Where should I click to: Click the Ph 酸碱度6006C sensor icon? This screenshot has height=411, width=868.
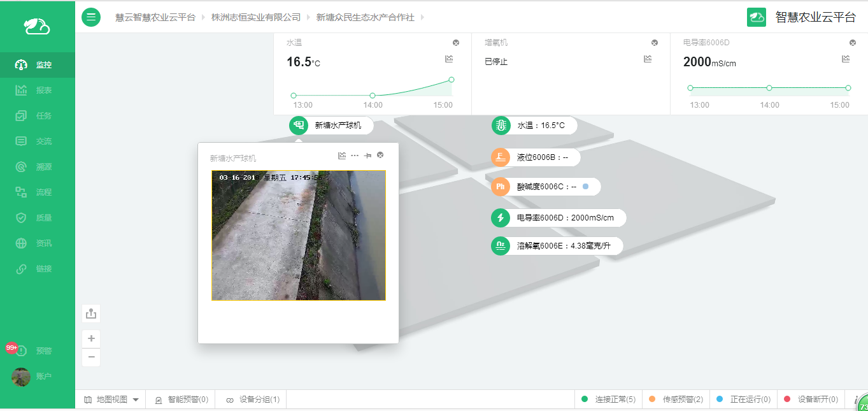coord(501,187)
